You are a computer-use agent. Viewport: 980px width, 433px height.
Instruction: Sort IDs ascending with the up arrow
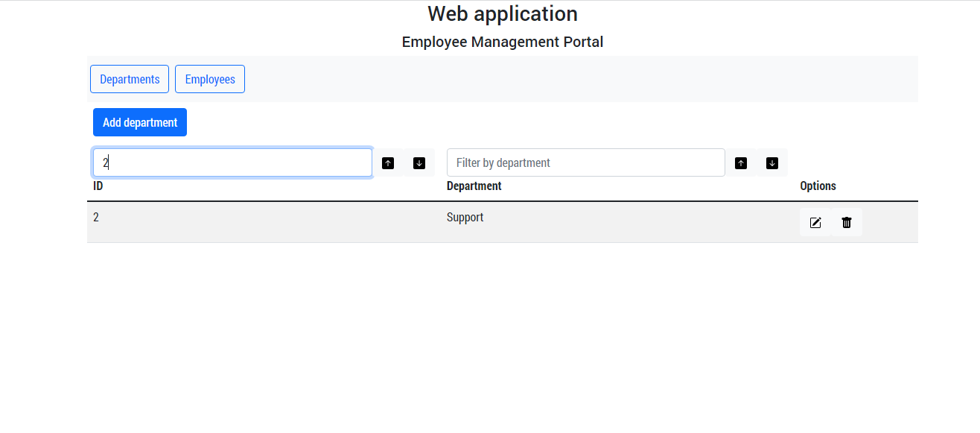388,162
